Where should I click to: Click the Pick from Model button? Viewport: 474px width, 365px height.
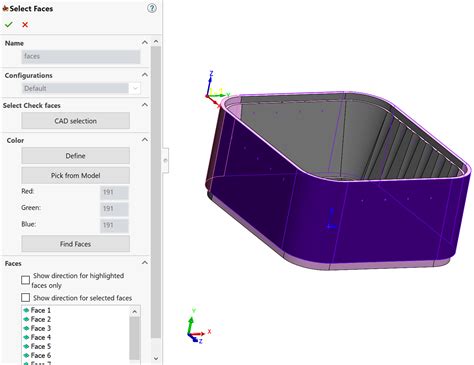[x=76, y=175]
